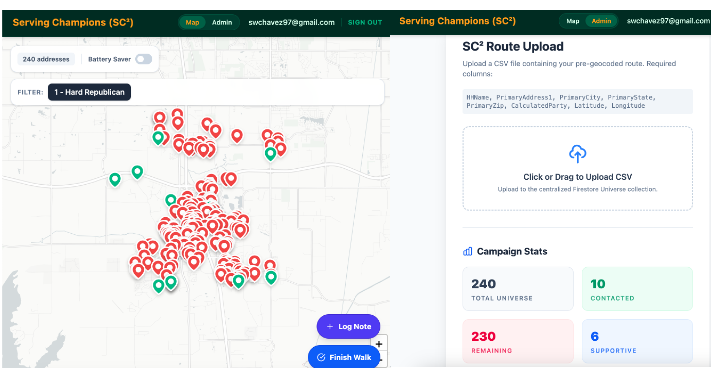Zoom in with the map plus control
712x370 pixels.
(379, 344)
